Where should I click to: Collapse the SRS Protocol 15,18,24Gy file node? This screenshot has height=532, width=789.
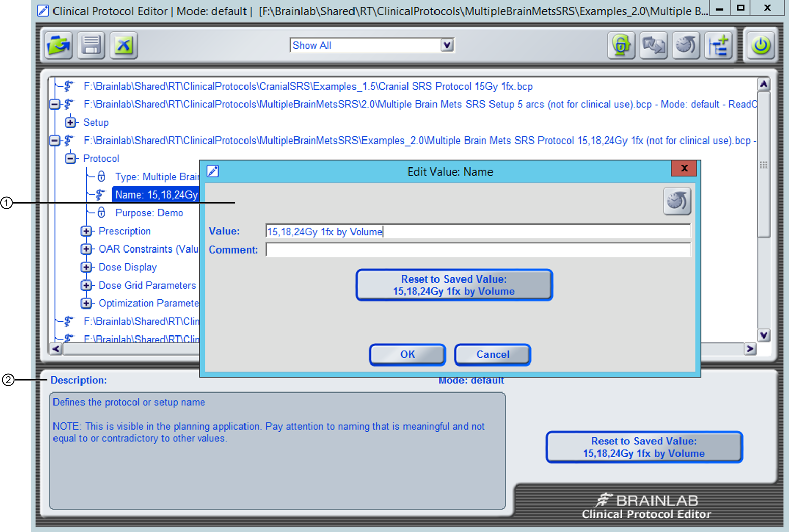[x=55, y=141]
